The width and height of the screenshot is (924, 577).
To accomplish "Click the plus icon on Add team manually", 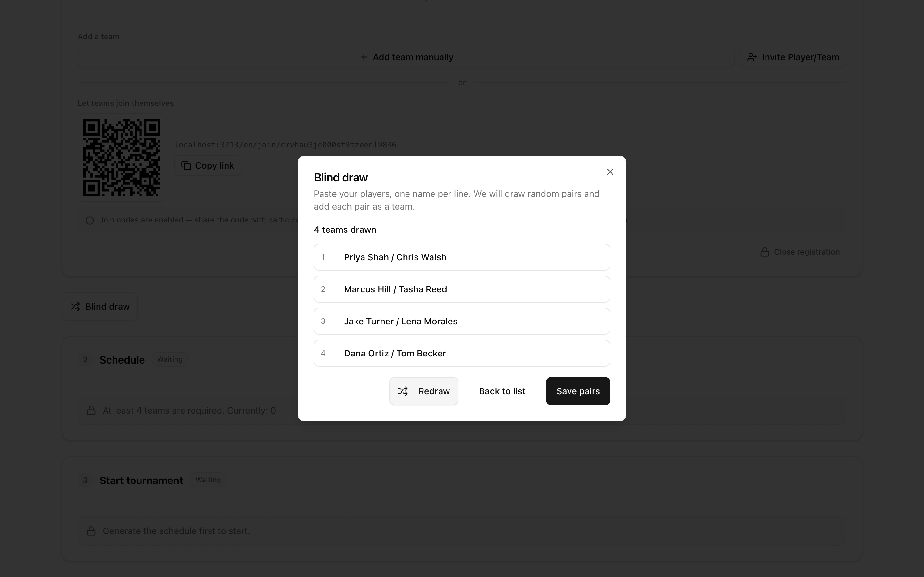I will (364, 57).
